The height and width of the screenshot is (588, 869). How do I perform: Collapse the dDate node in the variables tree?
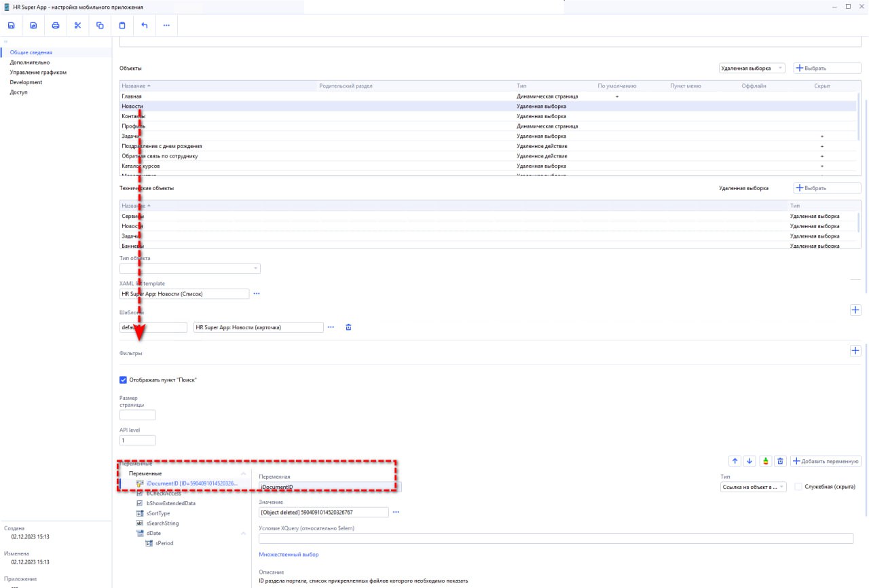[x=243, y=534]
